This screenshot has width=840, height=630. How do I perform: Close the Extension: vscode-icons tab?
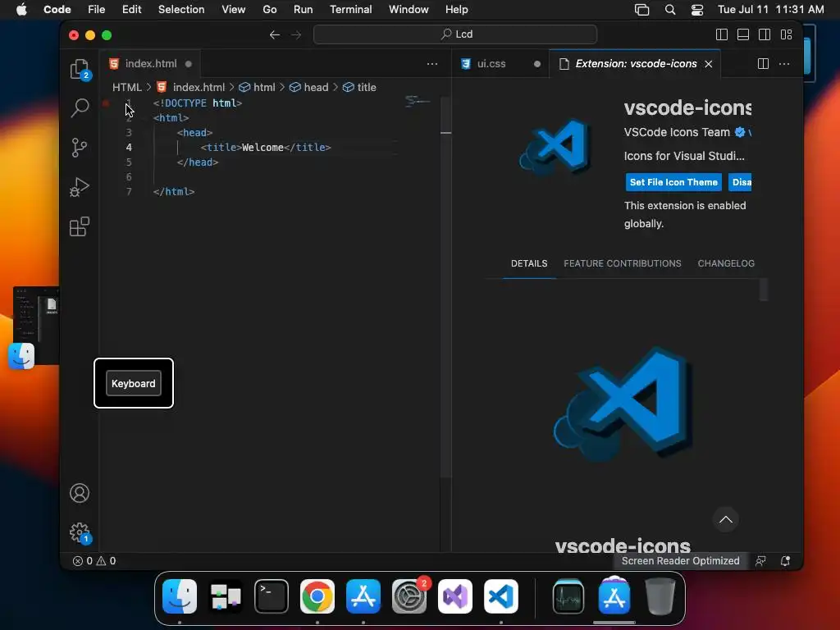point(708,64)
